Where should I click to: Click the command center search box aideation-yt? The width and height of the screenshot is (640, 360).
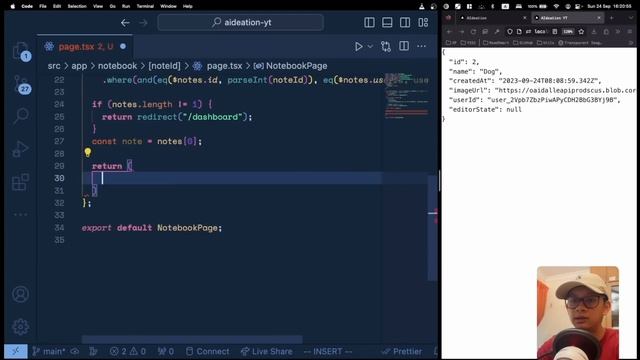tap(241, 22)
